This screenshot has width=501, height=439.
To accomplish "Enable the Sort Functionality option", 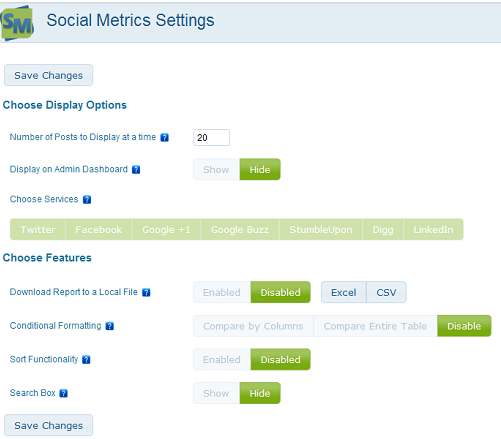I will click(x=222, y=360).
